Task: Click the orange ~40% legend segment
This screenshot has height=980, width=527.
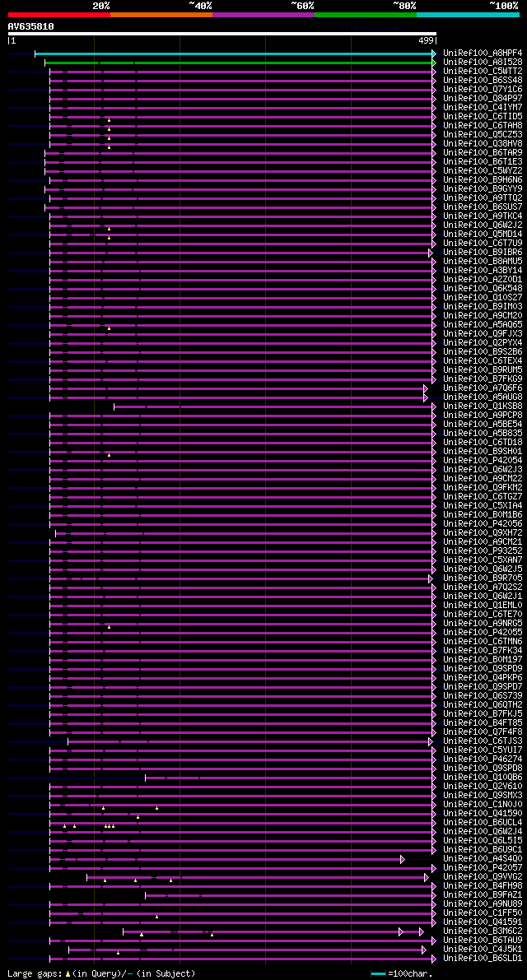Action: click(x=161, y=14)
